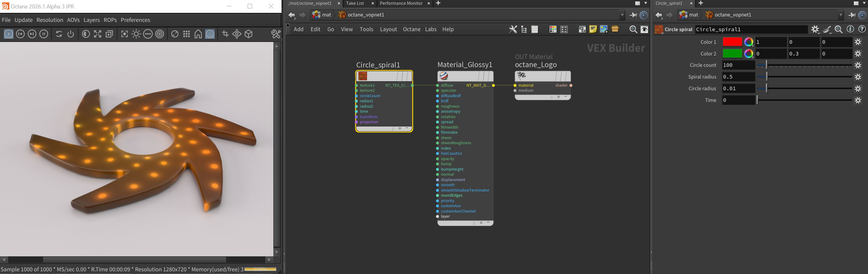Switch to the Performance Monitor tab

pyautogui.click(x=401, y=3)
